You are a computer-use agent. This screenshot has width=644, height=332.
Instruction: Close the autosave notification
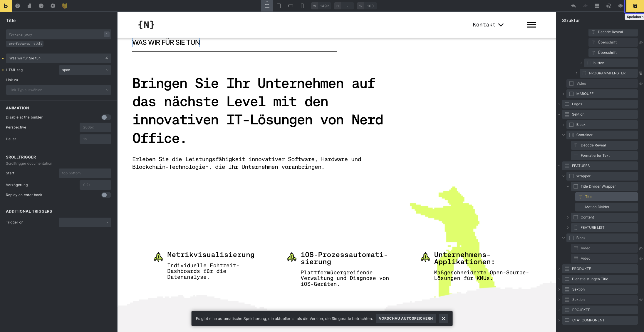[443, 318]
